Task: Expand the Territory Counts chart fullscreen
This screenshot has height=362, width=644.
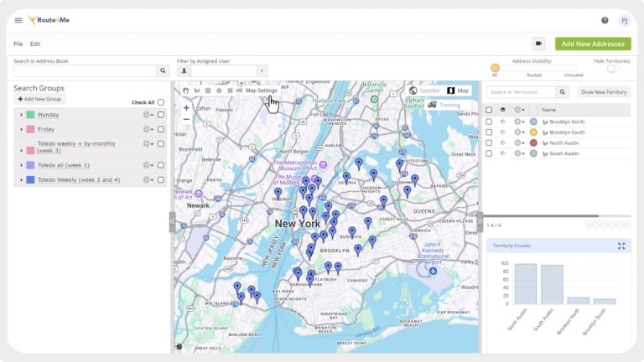Action: [621, 246]
